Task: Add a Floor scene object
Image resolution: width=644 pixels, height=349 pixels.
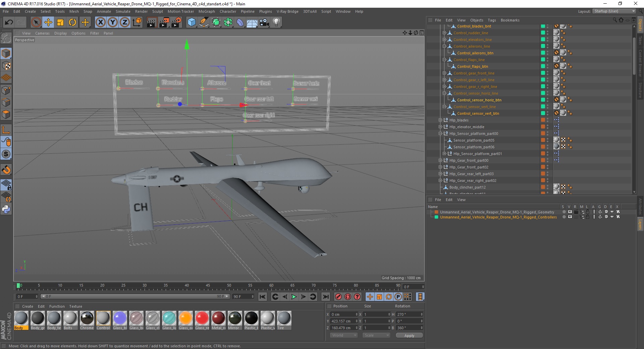Action: [x=252, y=22]
